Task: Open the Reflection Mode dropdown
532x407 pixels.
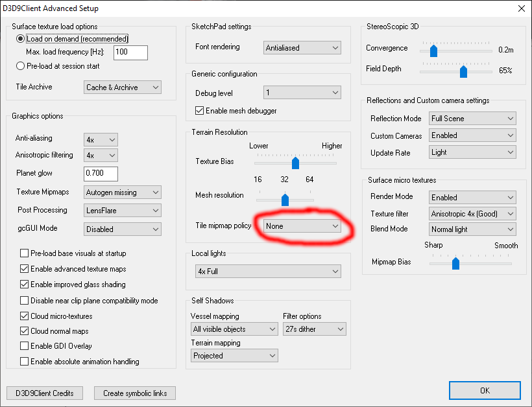Action: (472, 119)
